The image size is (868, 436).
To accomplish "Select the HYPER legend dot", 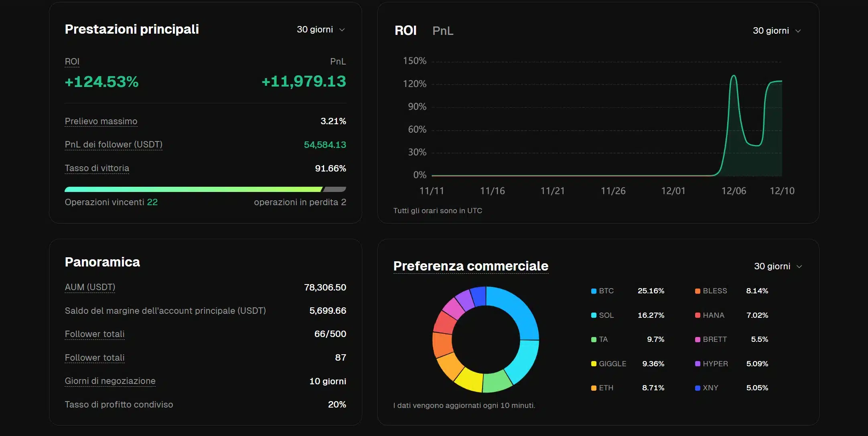I will [697, 364].
